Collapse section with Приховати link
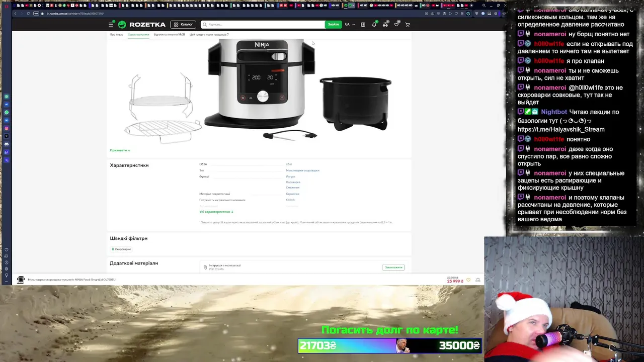Viewport: 644px width, 362px height. 120,150
